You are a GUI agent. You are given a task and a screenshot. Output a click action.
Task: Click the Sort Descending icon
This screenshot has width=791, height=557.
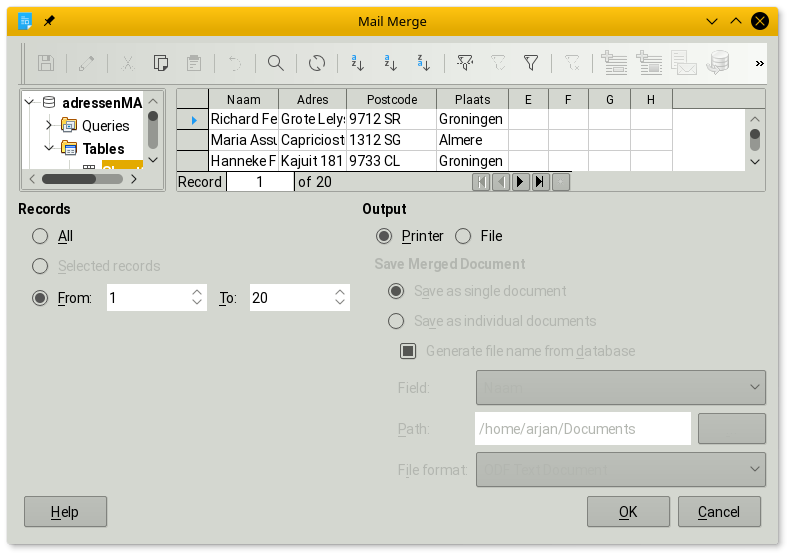pyautogui.click(x=424, y=63)
